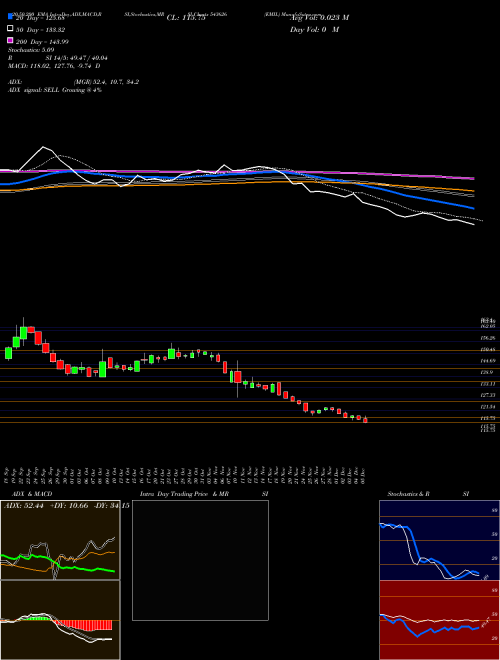This screenshot has height=660, width=500.
Task: Click the 'CL: 115.75' closing price
Action: (x=186, y=18)
